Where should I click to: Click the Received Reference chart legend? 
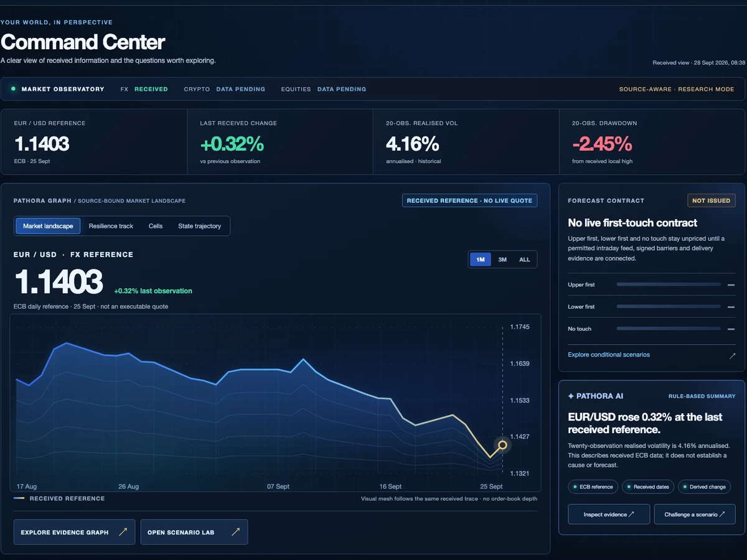(x=59, y=498)
